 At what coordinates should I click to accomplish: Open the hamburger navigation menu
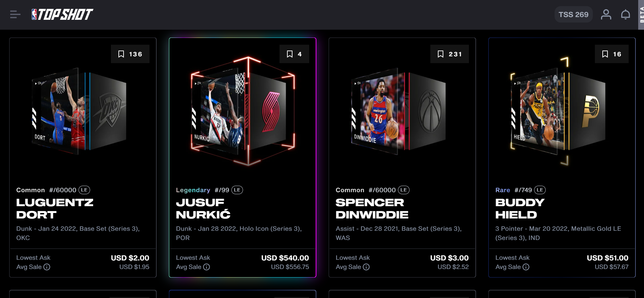[15, 14]
